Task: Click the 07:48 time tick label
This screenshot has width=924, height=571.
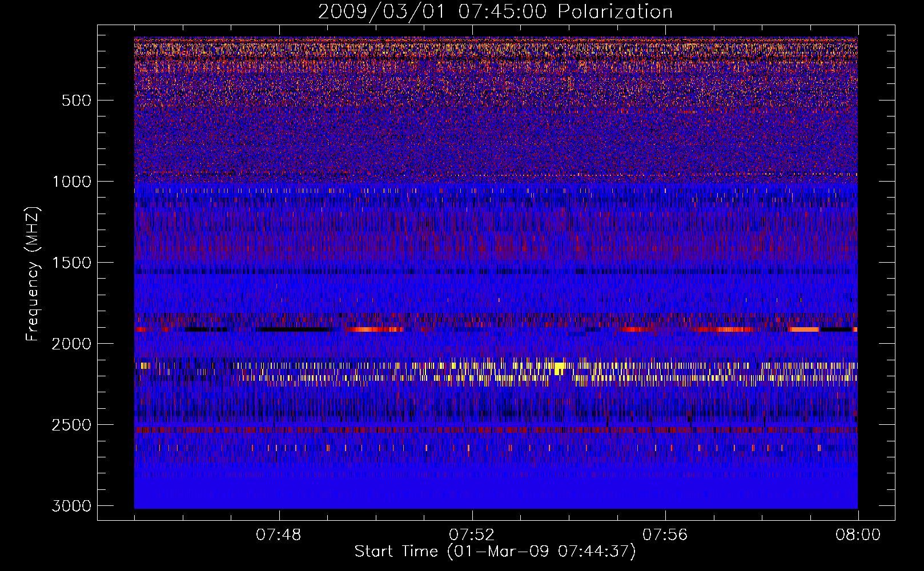Action: coord(279,535)
